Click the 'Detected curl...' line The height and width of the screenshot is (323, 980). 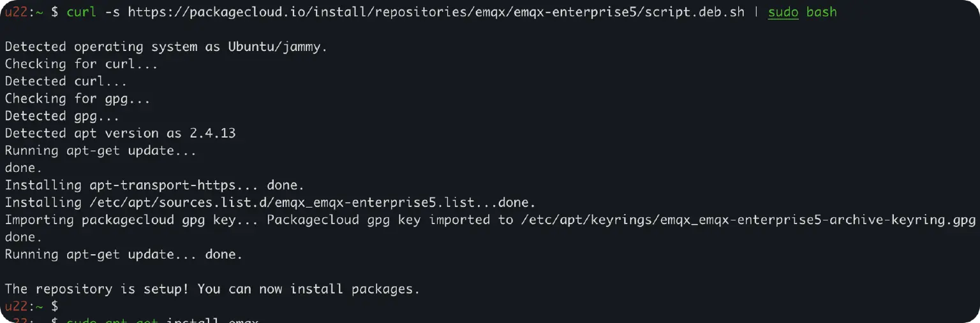pos(66,81)
